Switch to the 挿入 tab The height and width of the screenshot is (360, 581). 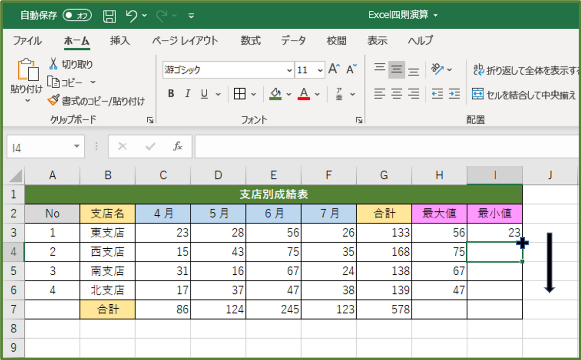(120, 40)
